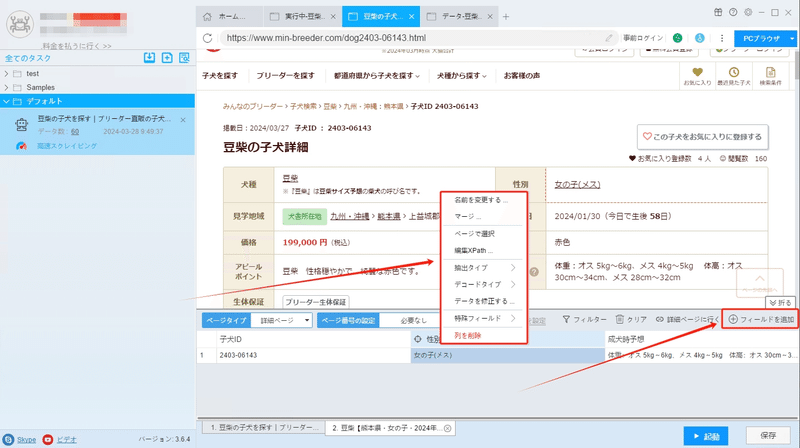
Task: Click the new task plus icon
Action: pyautogui.click(x=167, y=58)
